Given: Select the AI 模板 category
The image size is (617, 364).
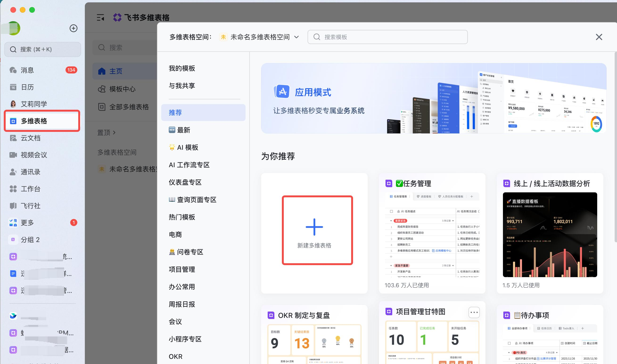Looking at the screenshot, I should [188, 147].
